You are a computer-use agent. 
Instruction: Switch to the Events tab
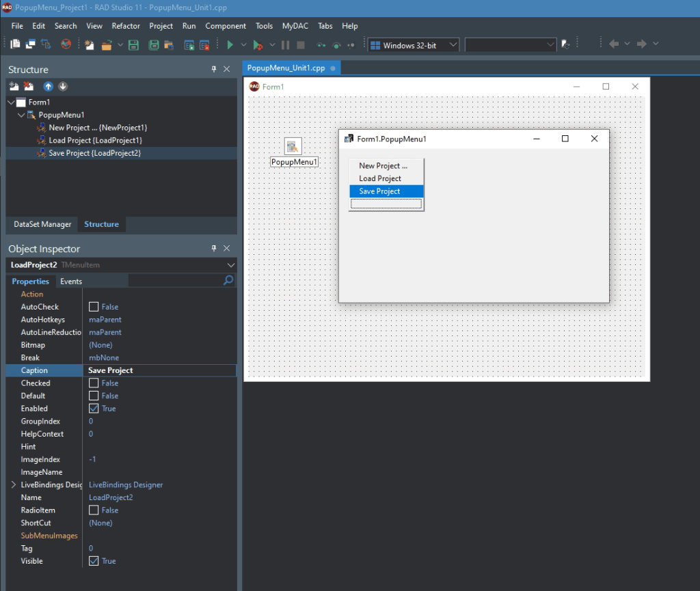pos(71,281)
